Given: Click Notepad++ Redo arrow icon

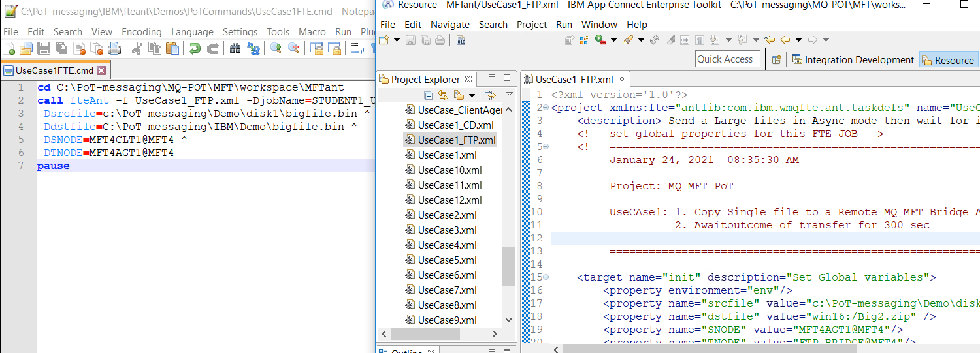Looking at the screenshot, I should [x=212, y=48].
